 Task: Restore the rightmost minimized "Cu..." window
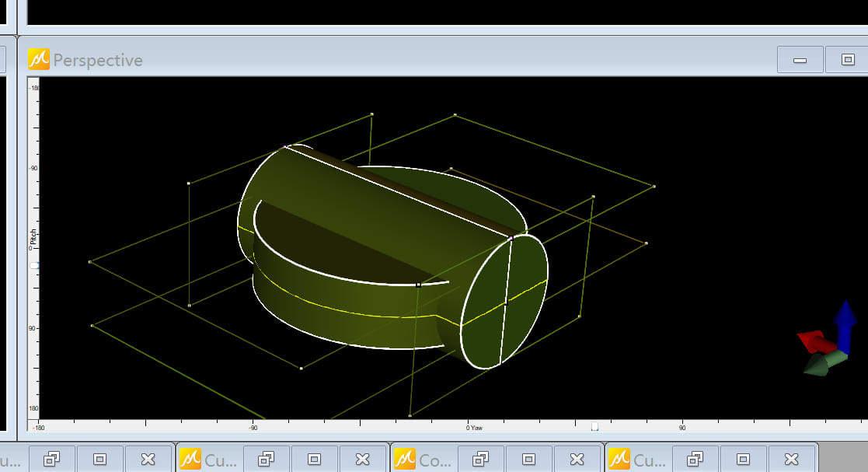click(695, 459)
